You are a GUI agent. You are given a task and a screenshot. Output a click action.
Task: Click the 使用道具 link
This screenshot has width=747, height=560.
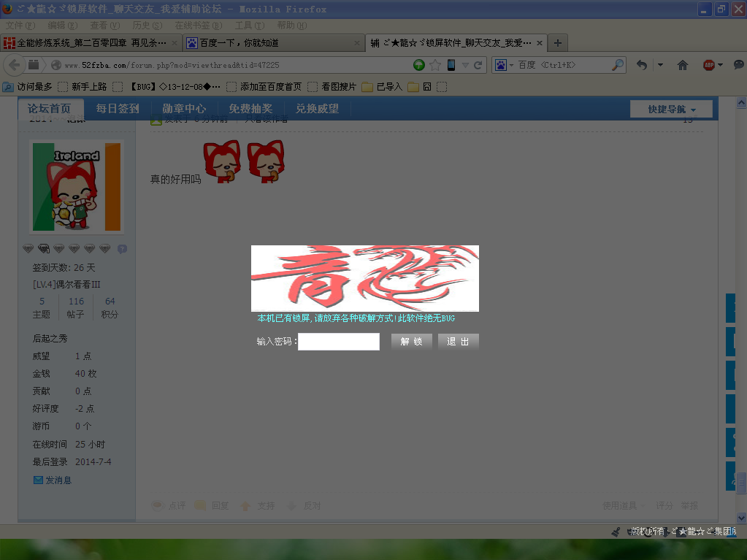tap(619, 506)
